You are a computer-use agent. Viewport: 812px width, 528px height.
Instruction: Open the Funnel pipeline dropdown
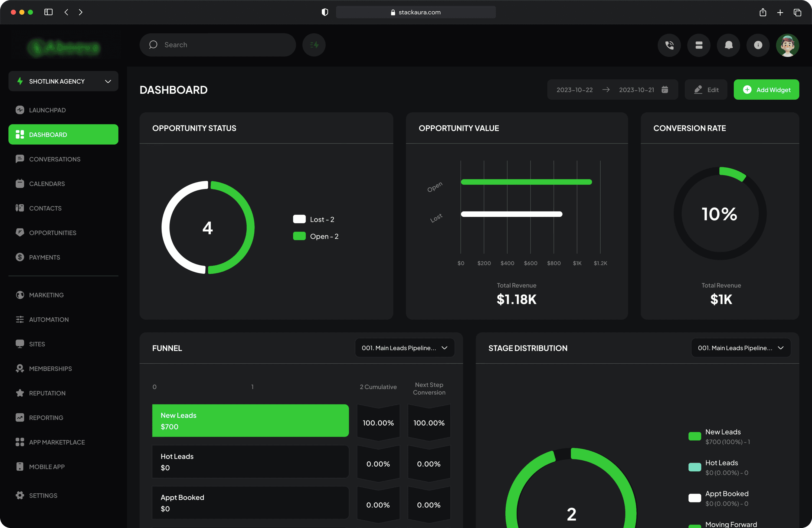click(405, 348)
